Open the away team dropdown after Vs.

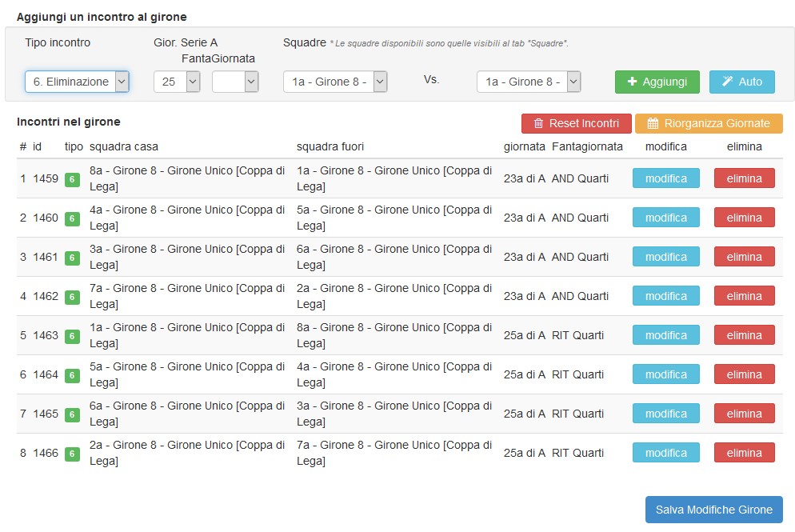[x=529, y=82]
